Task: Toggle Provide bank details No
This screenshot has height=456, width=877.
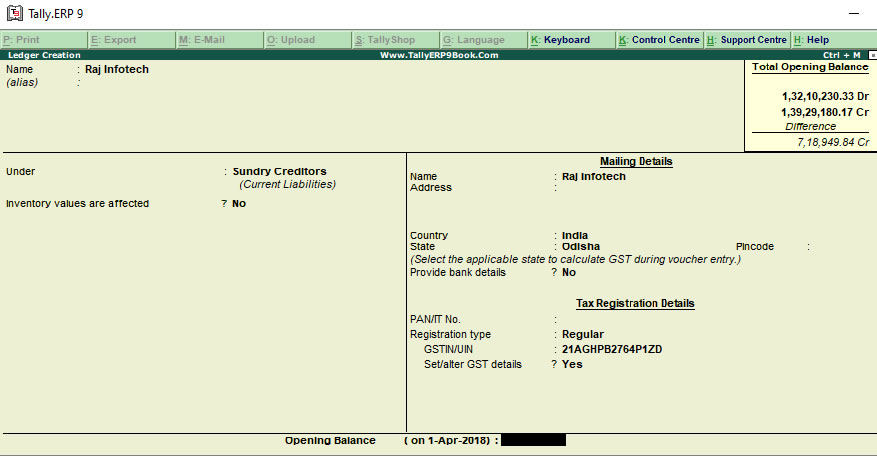Action: [x=569, y=272]
